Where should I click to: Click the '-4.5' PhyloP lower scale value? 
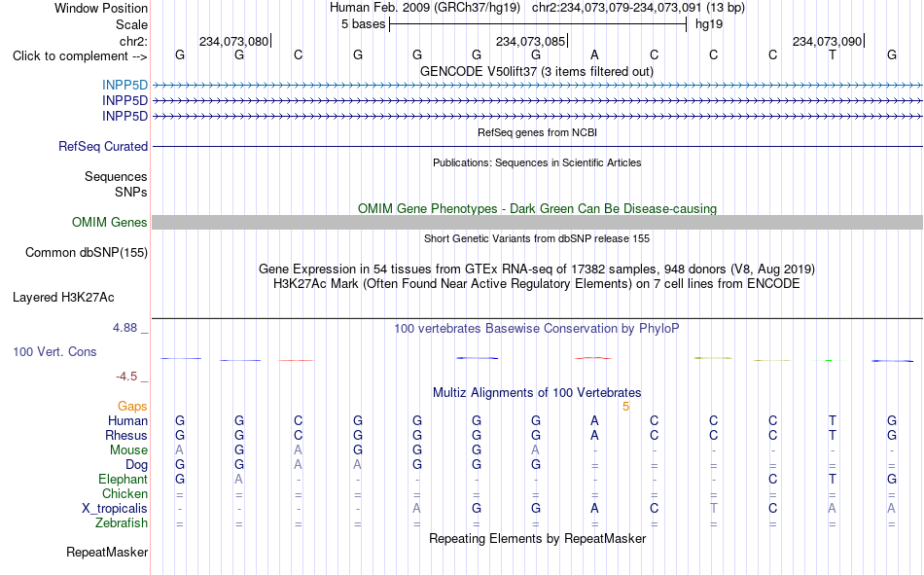pyautogui.click(x=126, y=377)
